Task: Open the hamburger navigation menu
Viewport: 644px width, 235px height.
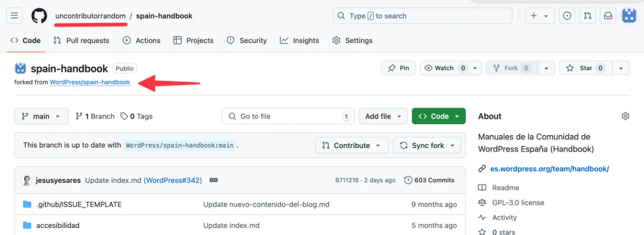Action: 14,16
